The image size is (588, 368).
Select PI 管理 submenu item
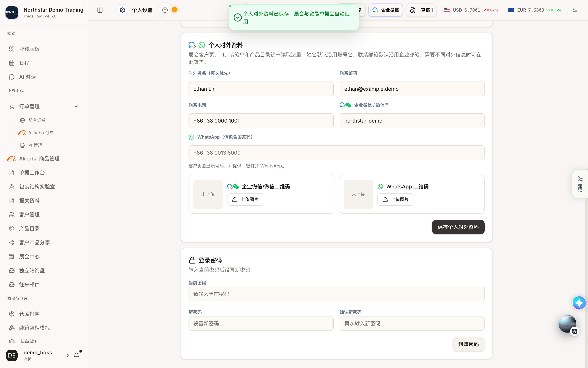35,145
